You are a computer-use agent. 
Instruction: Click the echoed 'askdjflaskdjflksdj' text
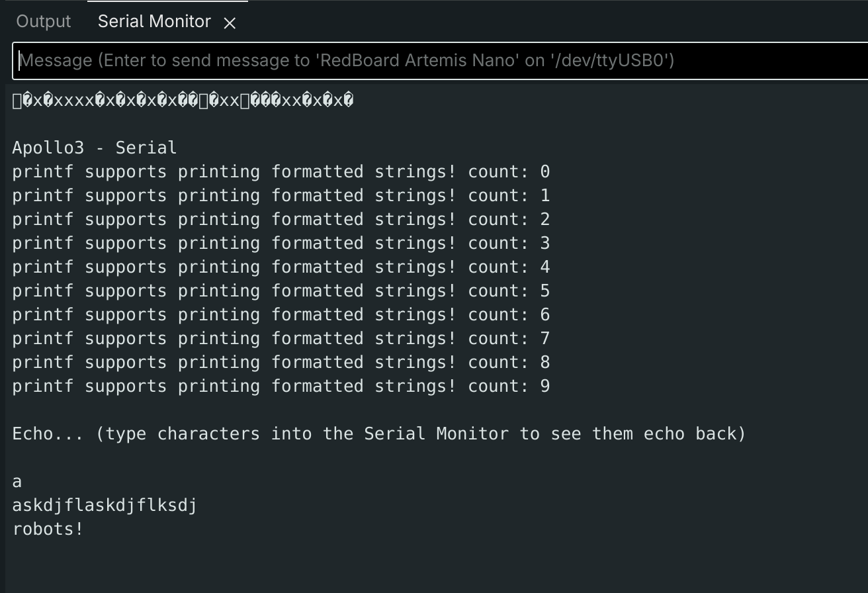(x=105, y=506)
